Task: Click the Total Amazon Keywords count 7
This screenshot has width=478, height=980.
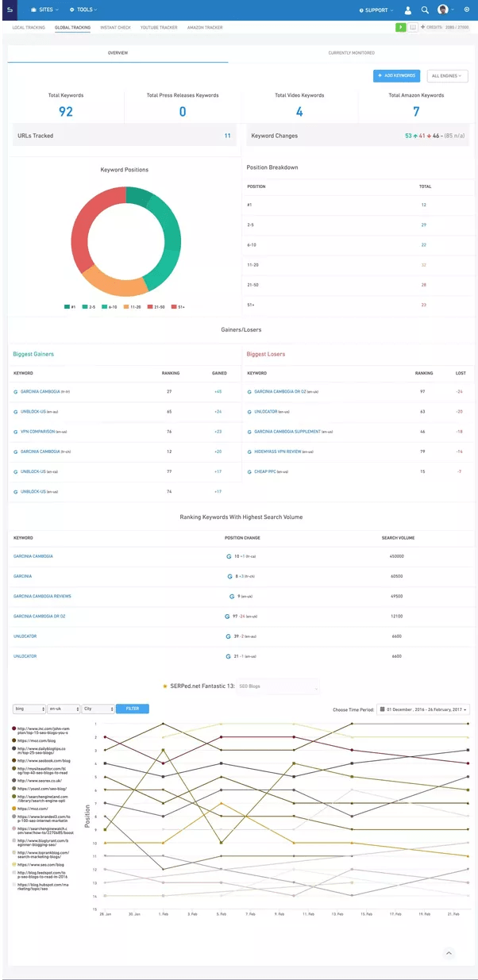Action: point(416,112)
